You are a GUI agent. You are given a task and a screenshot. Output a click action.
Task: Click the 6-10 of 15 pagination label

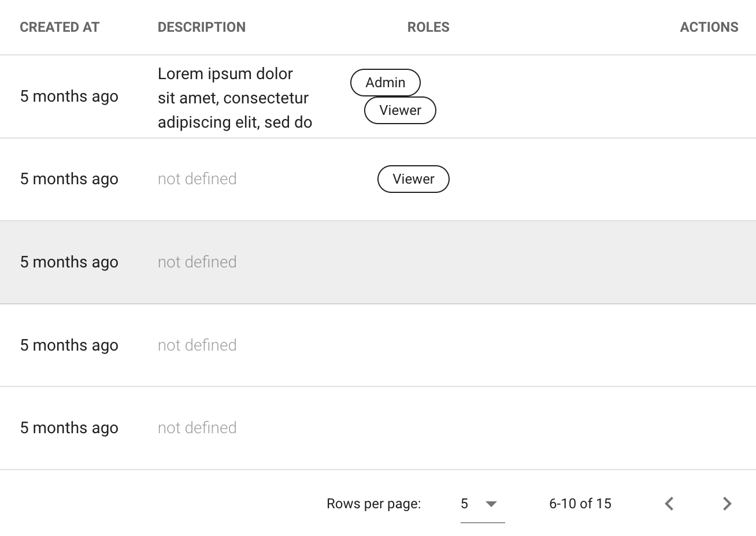[x=580, y=504]
